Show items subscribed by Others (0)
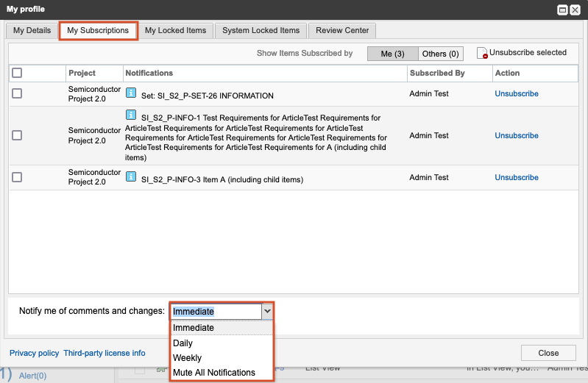Image resolution: width=588 pixels, height=383 pixels. 440,54
